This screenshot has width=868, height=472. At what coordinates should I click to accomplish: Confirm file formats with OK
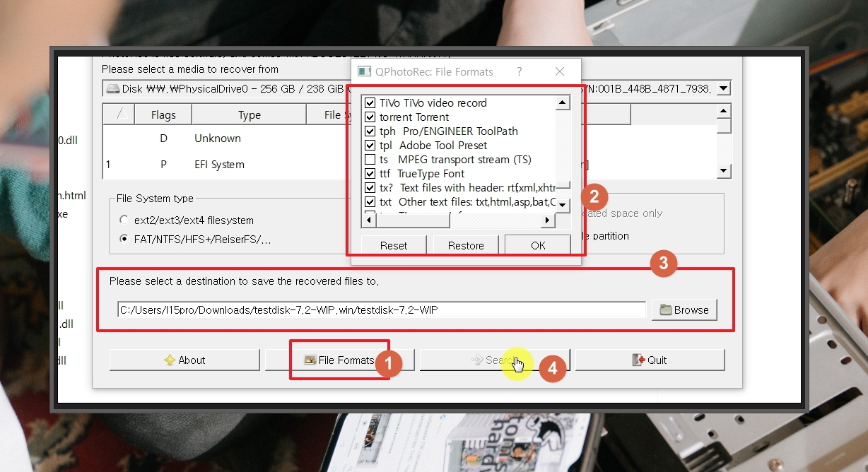point(538,245)
